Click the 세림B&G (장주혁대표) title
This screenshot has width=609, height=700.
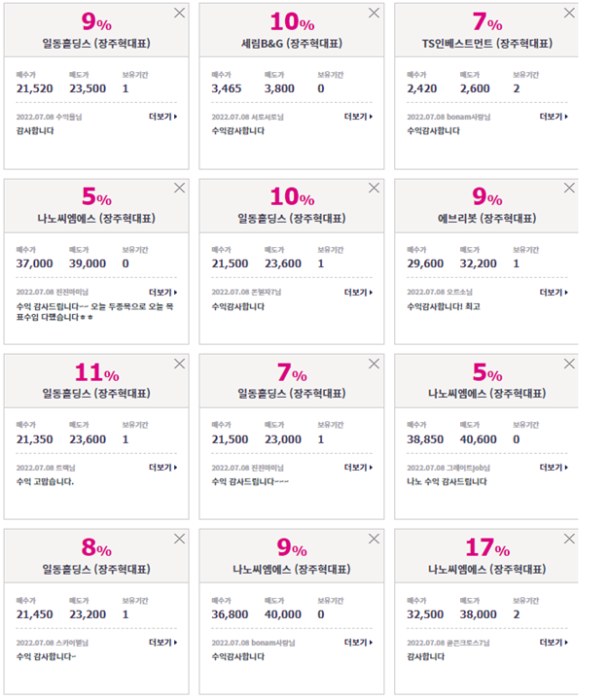[x=292, y=44]
